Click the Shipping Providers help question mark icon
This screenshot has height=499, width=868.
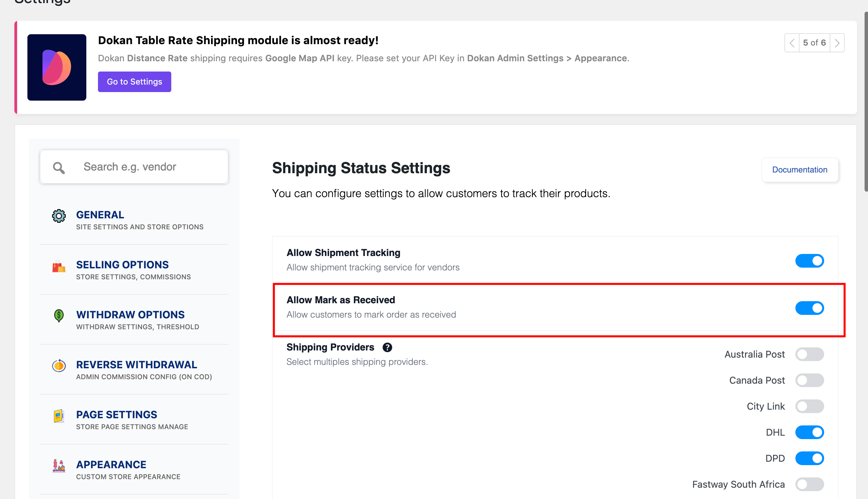(x=387, y=347)
